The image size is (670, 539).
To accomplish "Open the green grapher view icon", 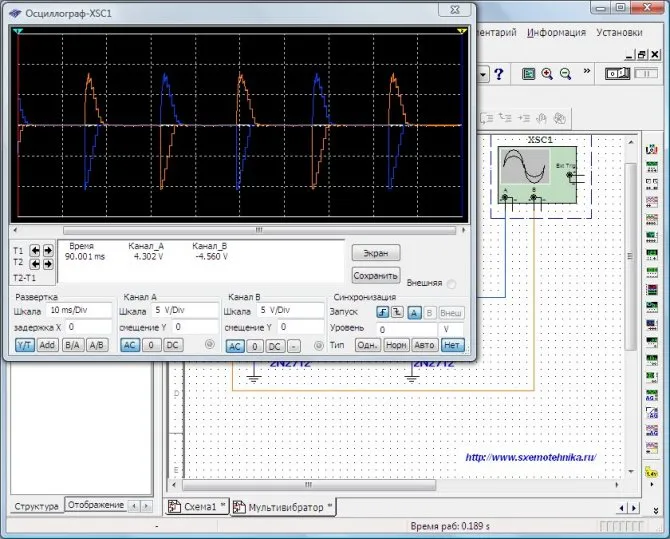I will pyautogui.click(x=529, y=74).
